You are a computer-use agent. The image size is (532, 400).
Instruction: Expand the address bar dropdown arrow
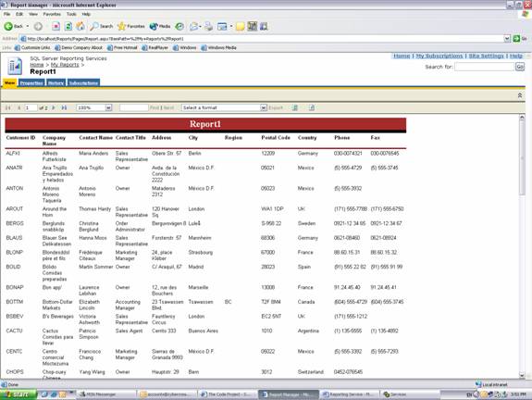(507, 39)
